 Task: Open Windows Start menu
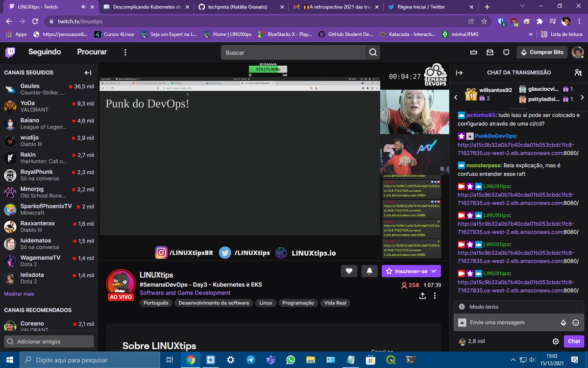pyautogui.click(x=9, y=360)
